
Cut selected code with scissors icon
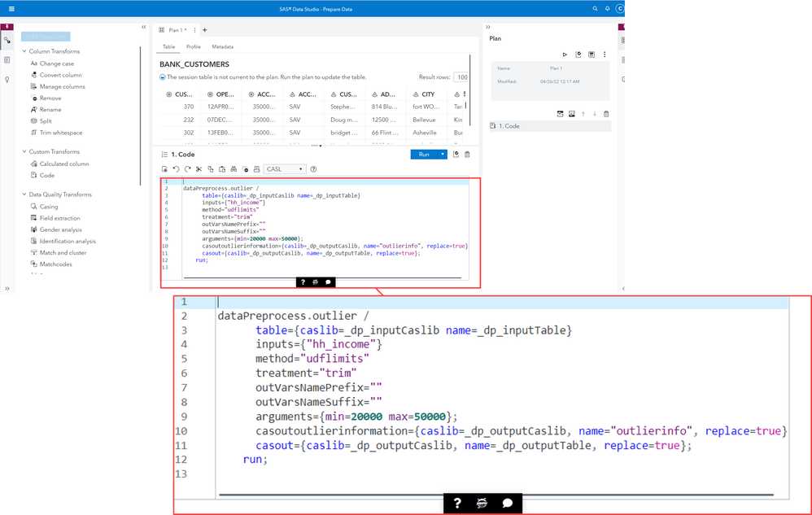tap(199, 169)
